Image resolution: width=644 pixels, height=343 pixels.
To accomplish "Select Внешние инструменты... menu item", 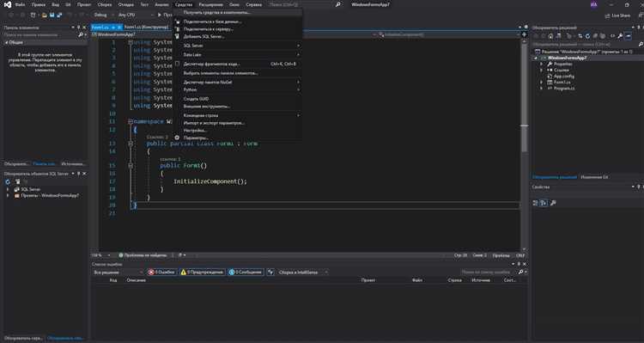I will (238, 107).
